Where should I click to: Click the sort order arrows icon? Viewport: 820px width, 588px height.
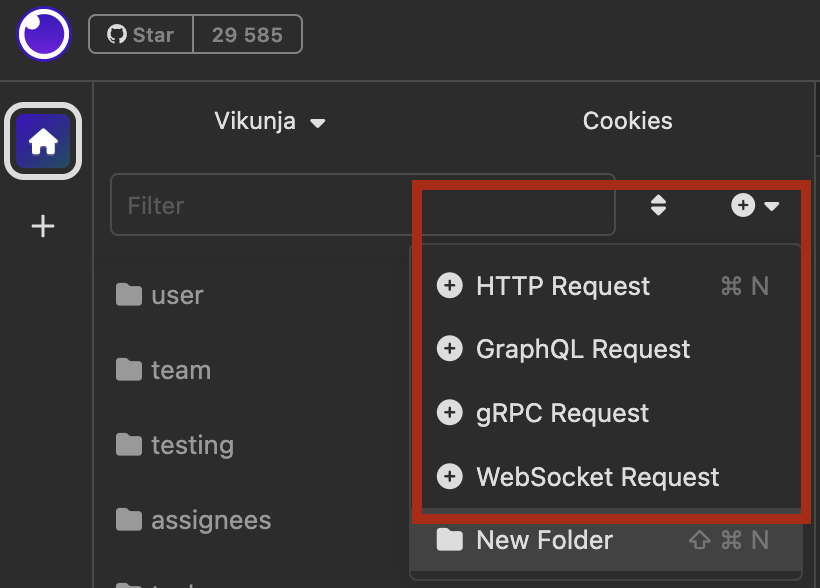click(658, 206)
